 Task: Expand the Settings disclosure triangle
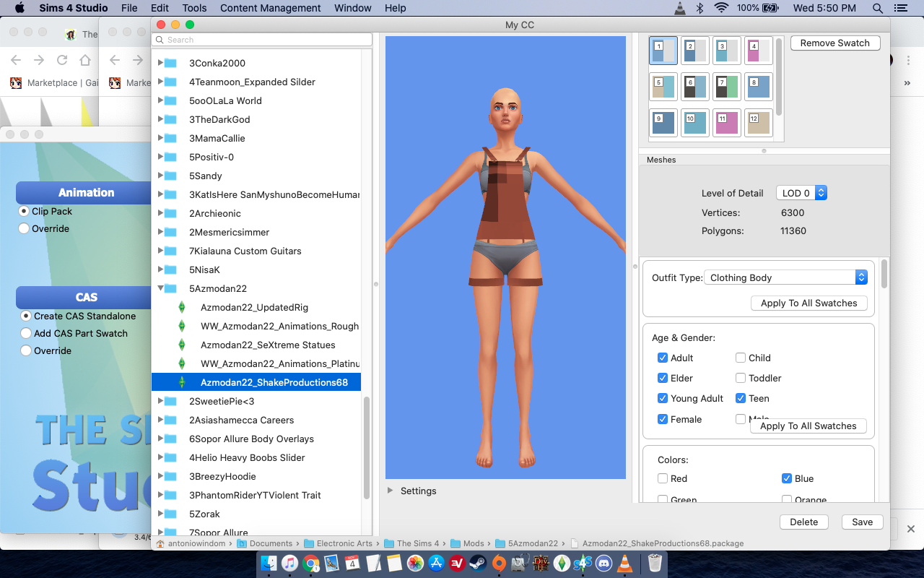391,491
